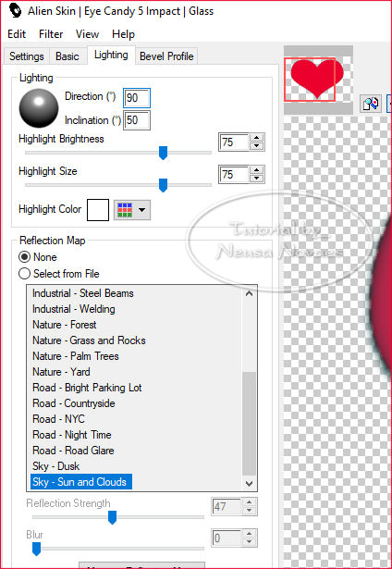The height and width of the screenshot is (569, 392).
Task: Click the Highlight Brightness slider handle
Action: pyautogui.click(x=164, y=153)
